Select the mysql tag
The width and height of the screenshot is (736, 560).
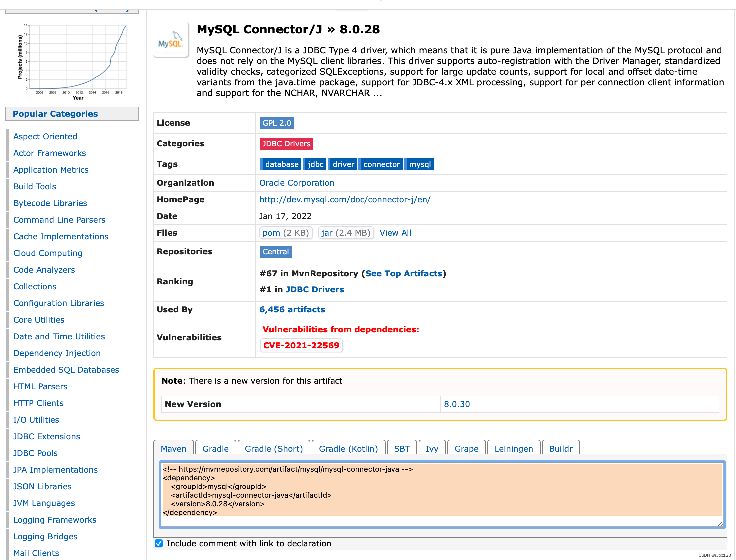coord(419,164)
